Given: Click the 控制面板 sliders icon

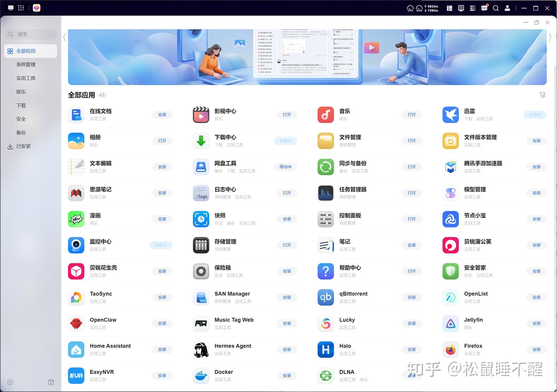Looking at the screenshot, I should pyautogui.click(x=326, y=219).
